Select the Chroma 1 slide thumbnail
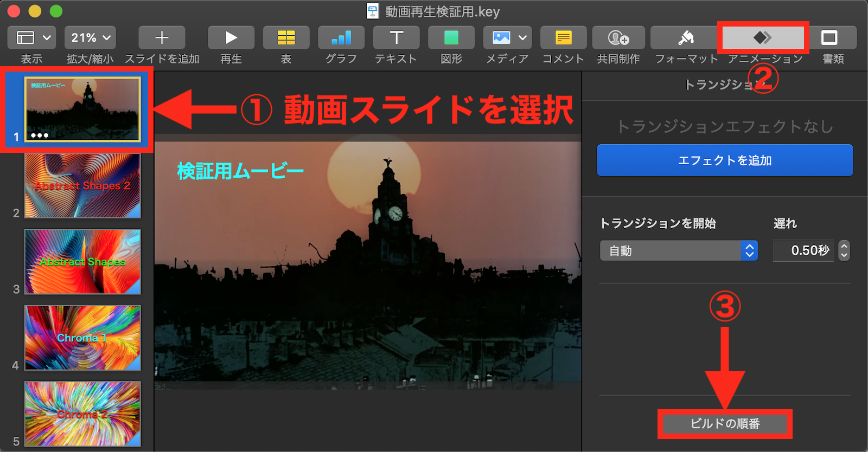This screenshot has width=868, height=452. 82,338
